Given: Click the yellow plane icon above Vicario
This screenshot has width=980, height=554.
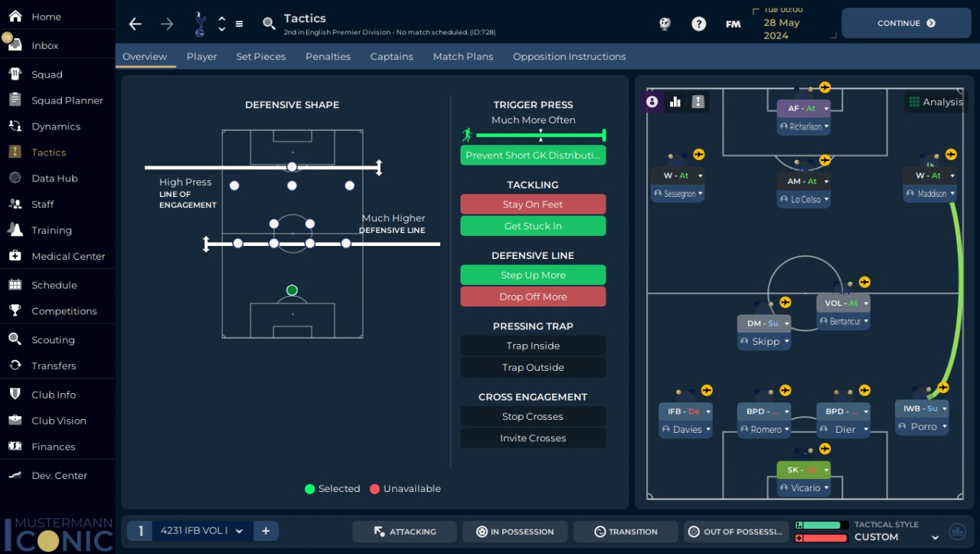Looking at the screenshot, I should [x=825, y=448].
